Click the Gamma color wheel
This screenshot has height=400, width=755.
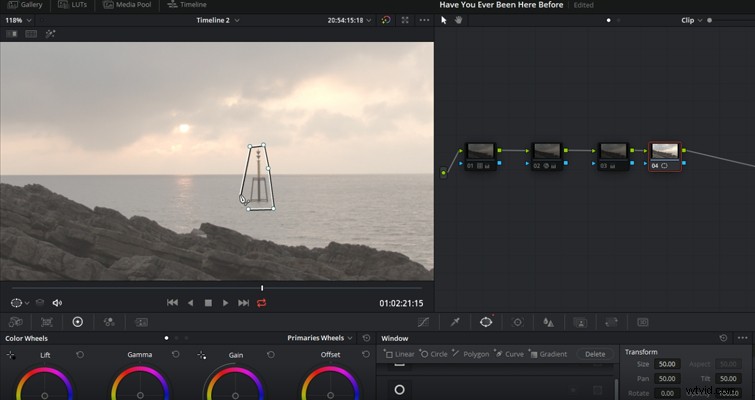140,384
